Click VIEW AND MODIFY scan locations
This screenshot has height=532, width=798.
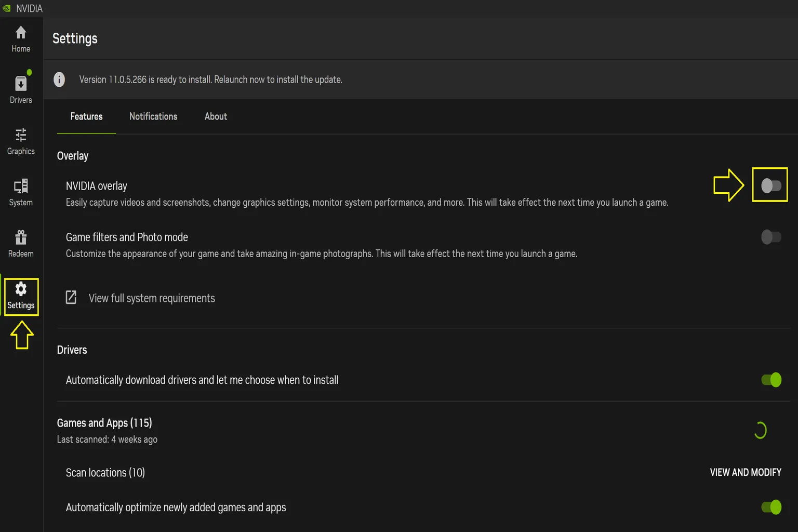[746, 472]
